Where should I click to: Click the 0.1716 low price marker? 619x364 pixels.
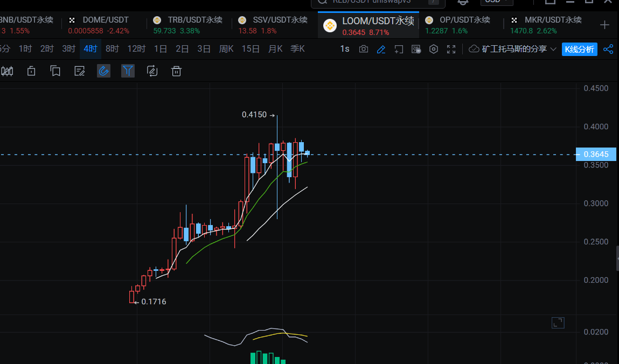click(x=154, y=302)
